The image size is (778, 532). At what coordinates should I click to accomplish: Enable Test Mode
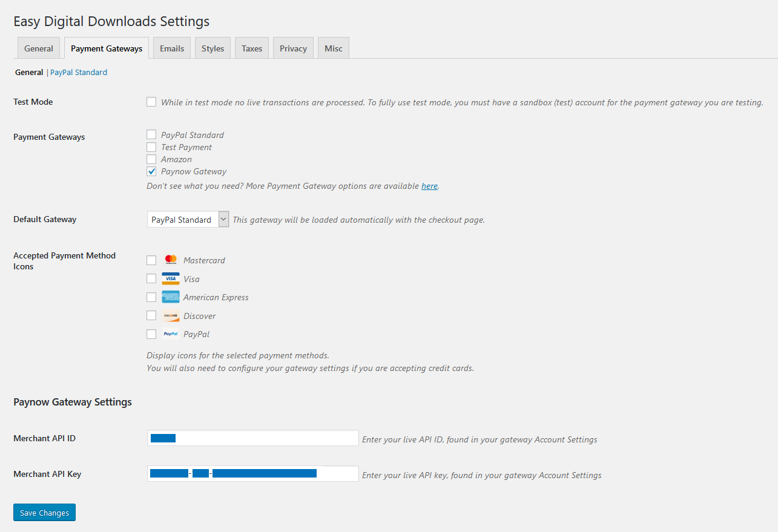tap(151, 102)
